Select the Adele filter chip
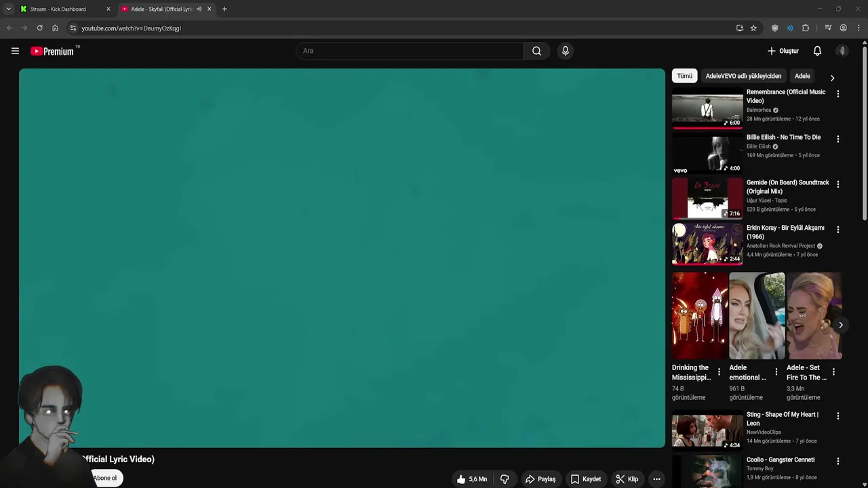868x488 pixels. [802, 76]
